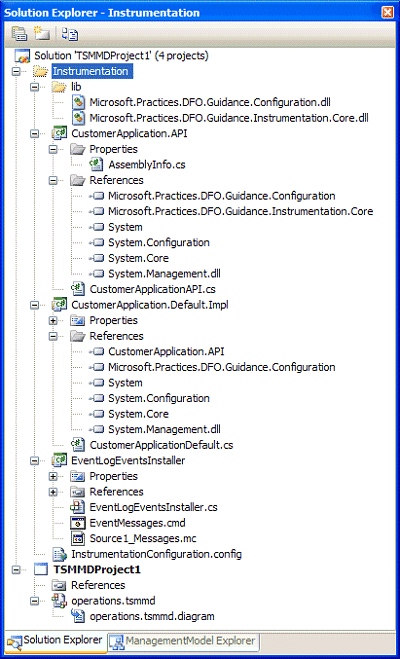
Task: Click the Properties toolbar icon
Action: coord(19,33)
